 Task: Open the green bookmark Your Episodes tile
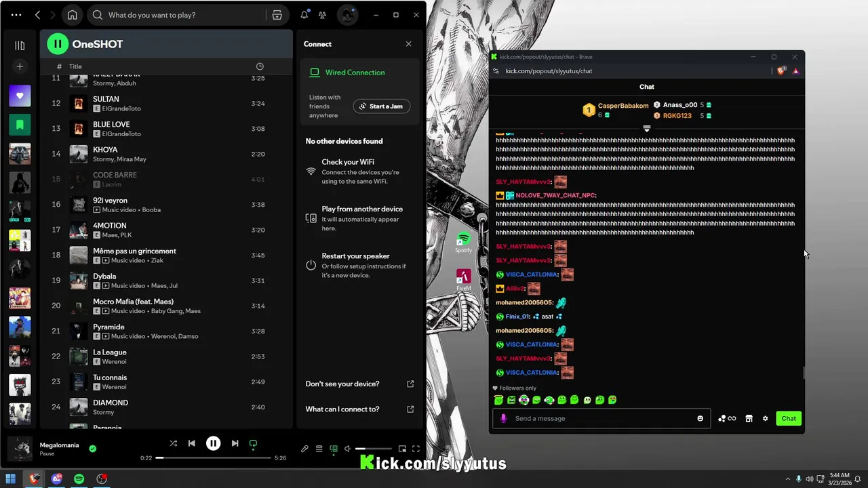pos(20,125)
